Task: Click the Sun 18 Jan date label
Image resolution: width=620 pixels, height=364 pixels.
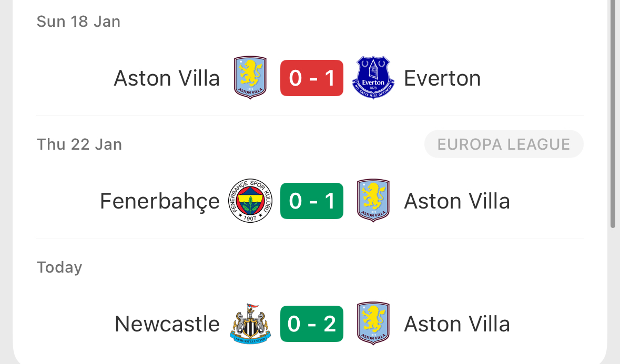Action: [78, 22]
